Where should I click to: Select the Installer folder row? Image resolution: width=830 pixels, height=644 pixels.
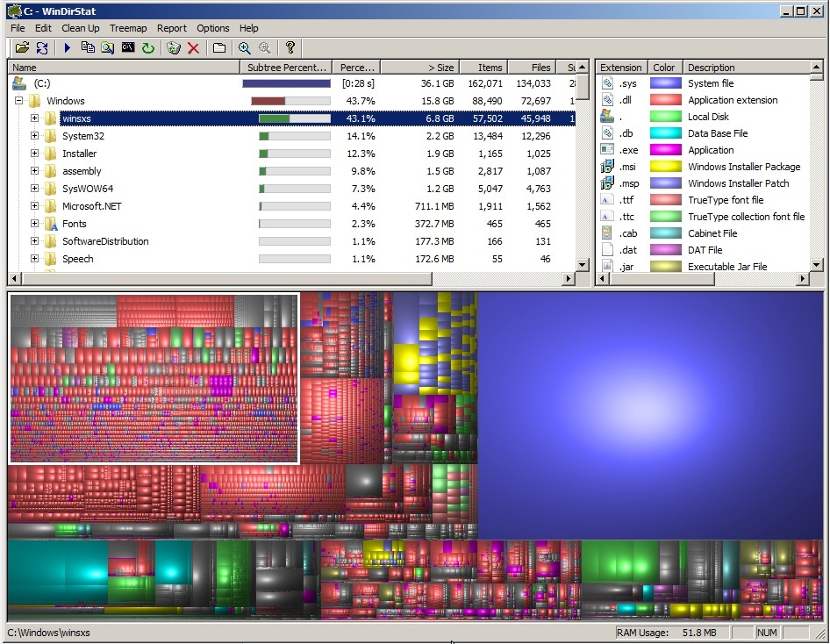[291, 154]
